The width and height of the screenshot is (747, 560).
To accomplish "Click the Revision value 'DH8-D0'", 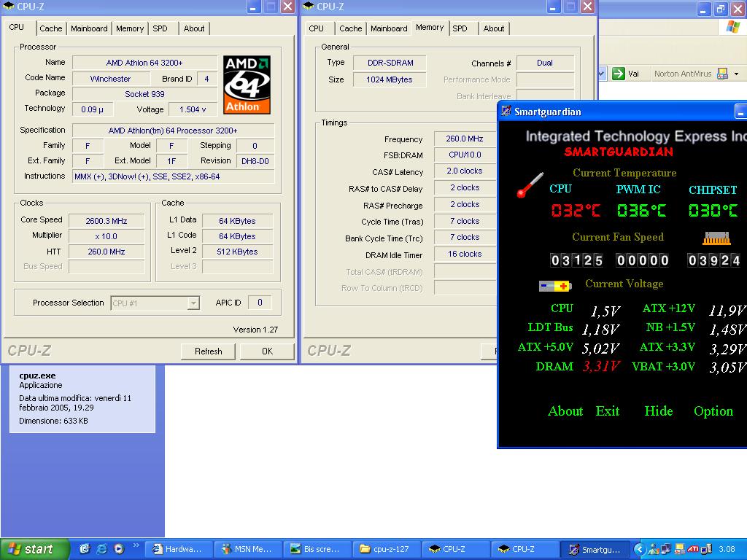I will 255,161.
